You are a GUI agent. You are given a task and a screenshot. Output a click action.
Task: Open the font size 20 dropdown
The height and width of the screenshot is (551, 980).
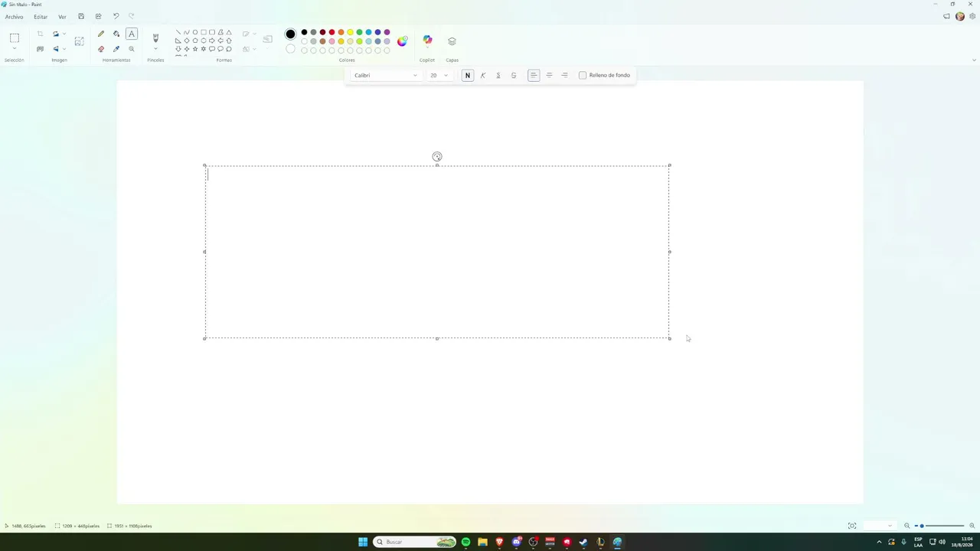(x=439, y=75)
